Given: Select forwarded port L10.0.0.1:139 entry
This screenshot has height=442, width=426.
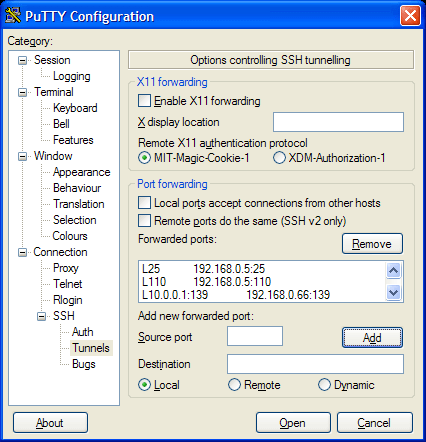Looking at the screenshot, I should (262, 295).
